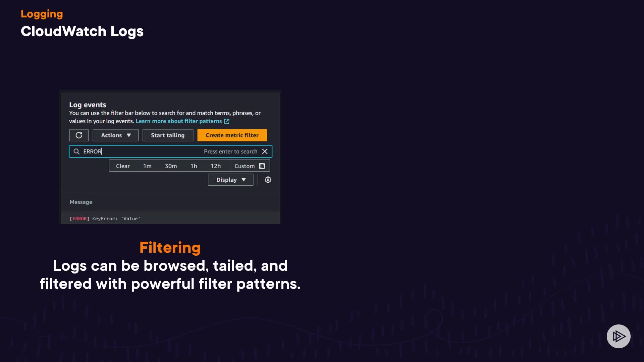
Task: Click the Start tailing button
Action: (x=168, y=135)
